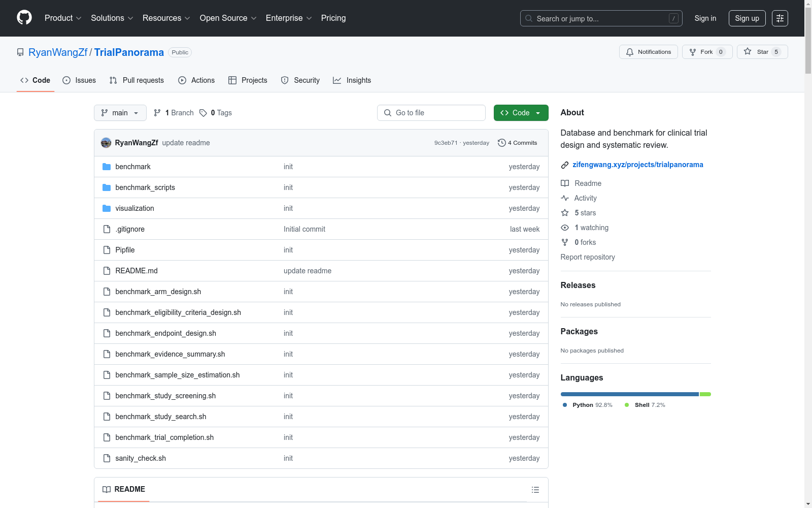The height and width of the screenshot is (508, 812).
Task: Go to GitHub homepage via Octocat logo
Action: coord(24,18)
